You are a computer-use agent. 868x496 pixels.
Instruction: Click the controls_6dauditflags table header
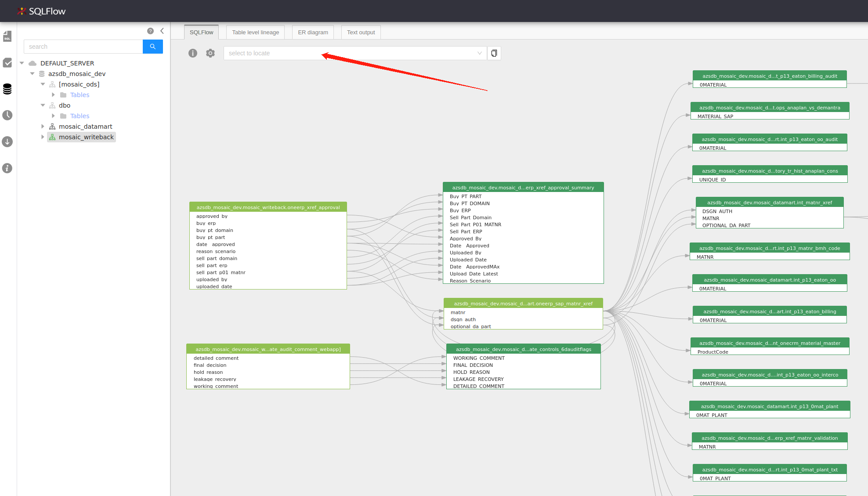pyautogui.click(x=524, y=349)
